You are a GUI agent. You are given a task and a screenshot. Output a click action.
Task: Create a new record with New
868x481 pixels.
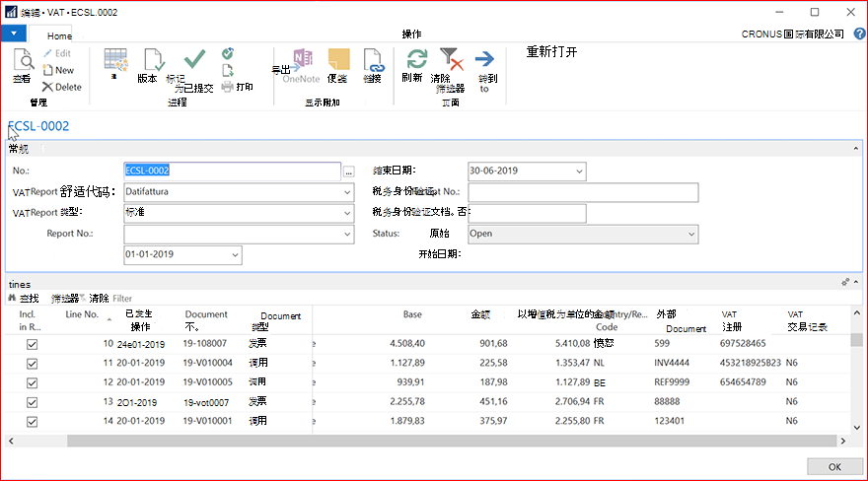coord(58,70)
